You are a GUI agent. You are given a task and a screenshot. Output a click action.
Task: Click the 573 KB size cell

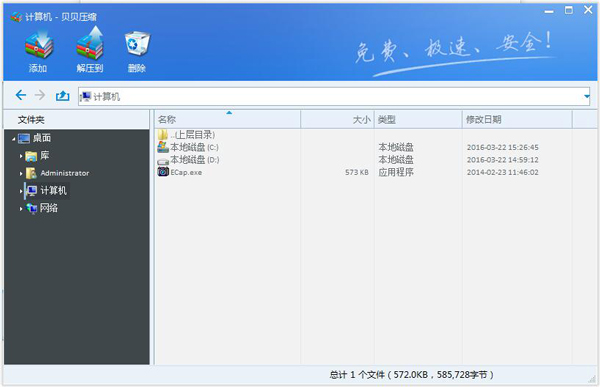click(357, 173)
